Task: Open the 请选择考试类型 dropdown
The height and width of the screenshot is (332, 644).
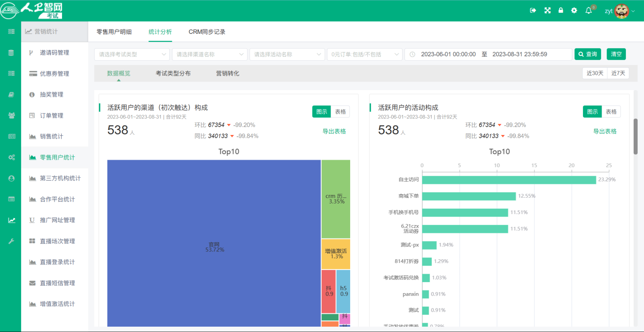Action: click(132, 54)
